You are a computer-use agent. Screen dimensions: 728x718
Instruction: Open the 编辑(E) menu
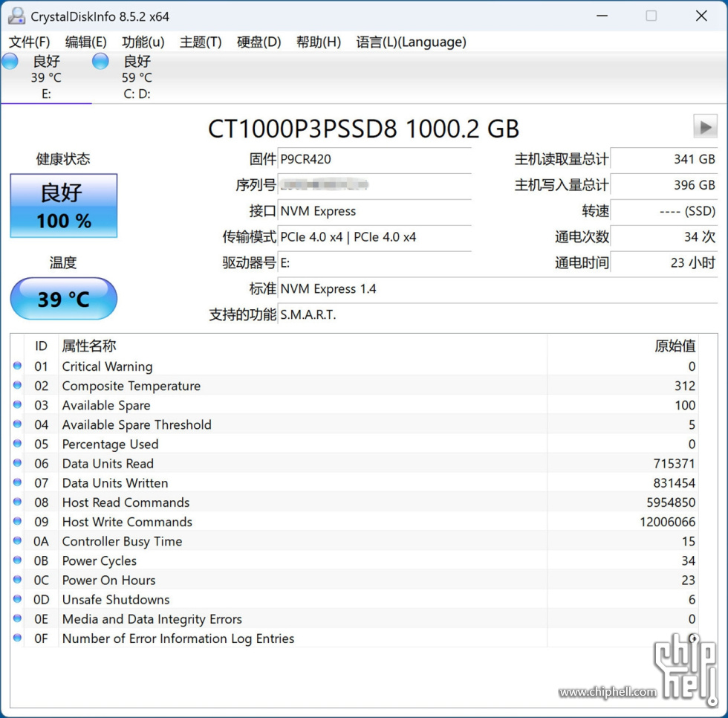[86, 42]
